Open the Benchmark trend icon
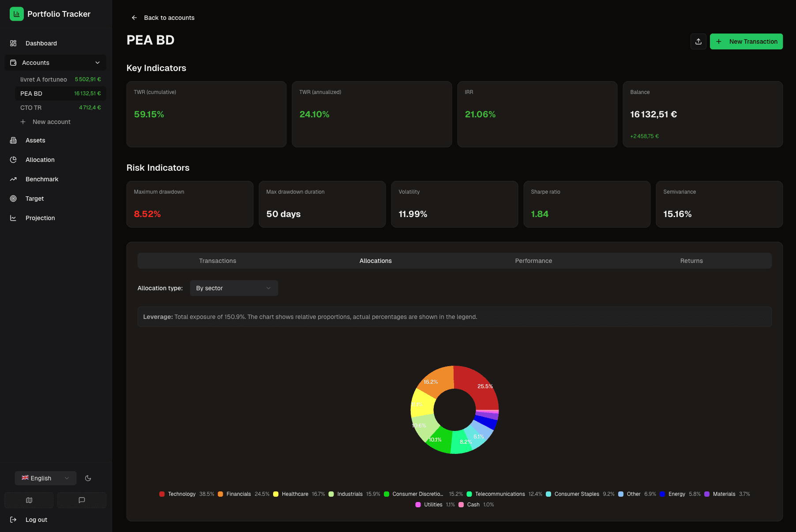 (x=13, y=179)
